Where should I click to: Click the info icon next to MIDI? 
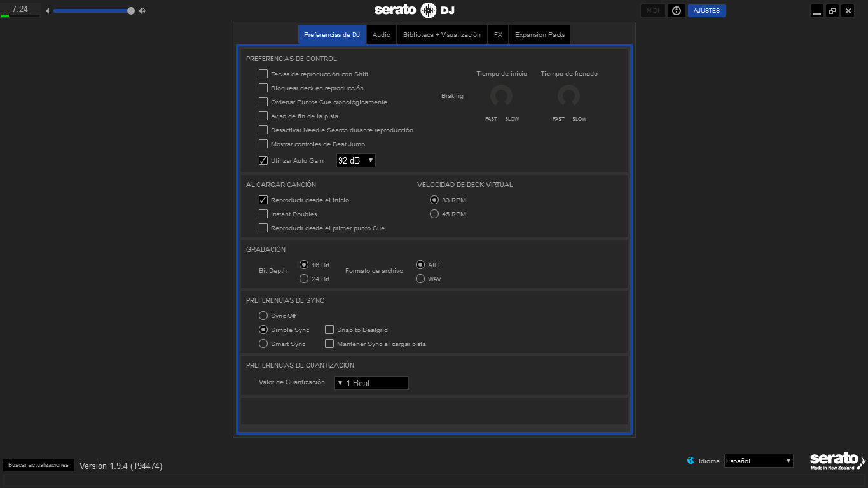(676, 11)
